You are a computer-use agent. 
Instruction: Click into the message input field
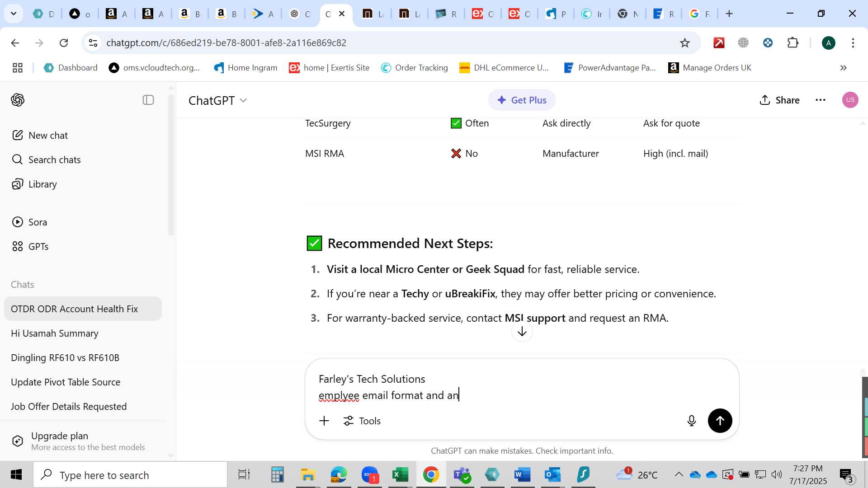pos(522,387)
